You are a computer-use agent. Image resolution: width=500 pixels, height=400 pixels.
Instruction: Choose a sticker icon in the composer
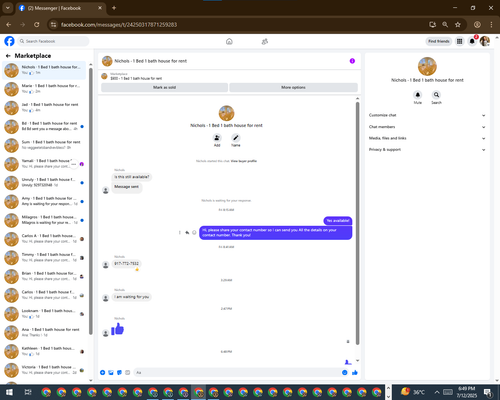point(119,372)
